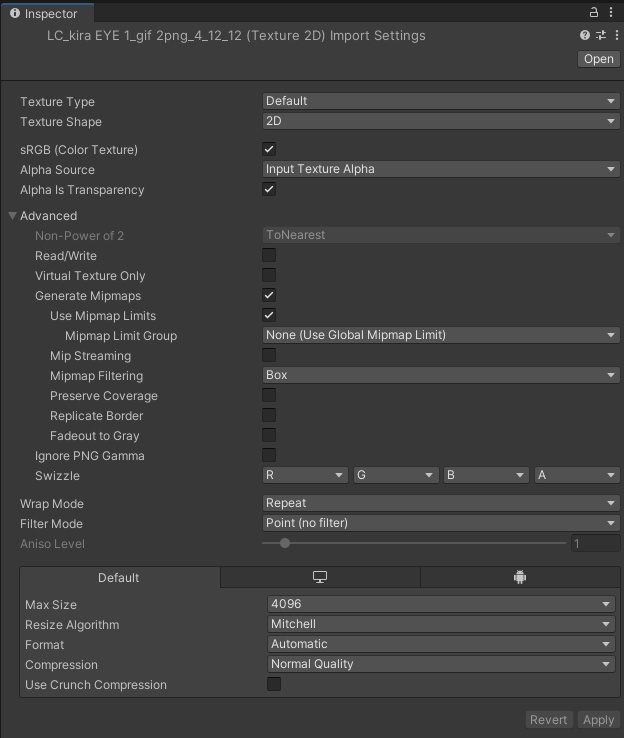Click the Aniso Level slider handle
Image resolution: width=624 pixels, height=738 pixels.
[285, 543]
